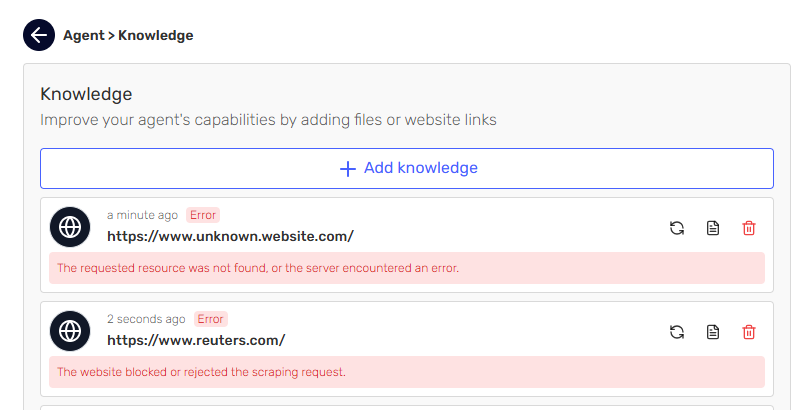Image resolution: width=793 pixels, height=410 pixels.
Task: View document for reuters.com entry
Action: 713,332
